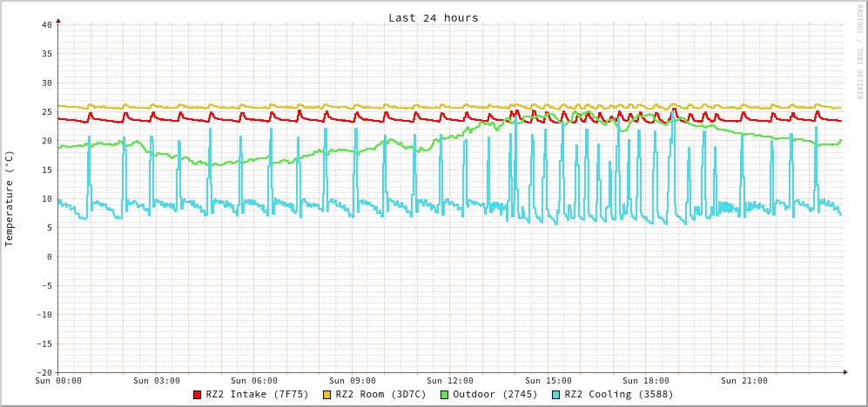Click the arrow at the x-axis right end
Image resolution: width=868 pixels, height=407 pixels.
coord(844,372)
